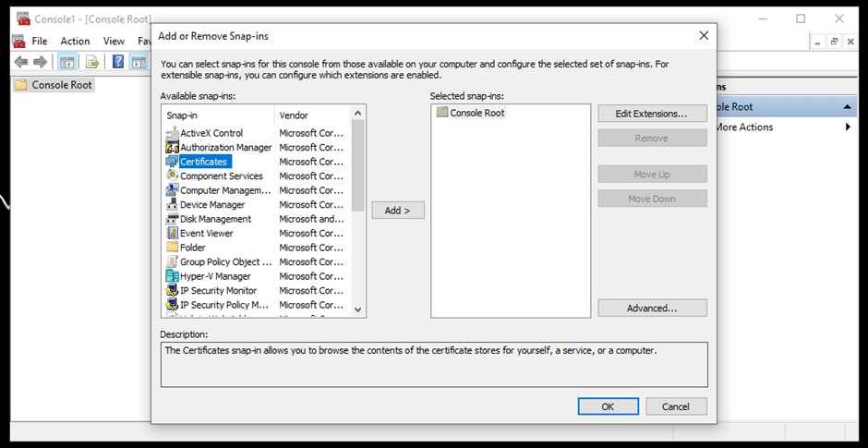
Task: Select 'IP Security Monitor' in the list
Action: coord(219,290)
